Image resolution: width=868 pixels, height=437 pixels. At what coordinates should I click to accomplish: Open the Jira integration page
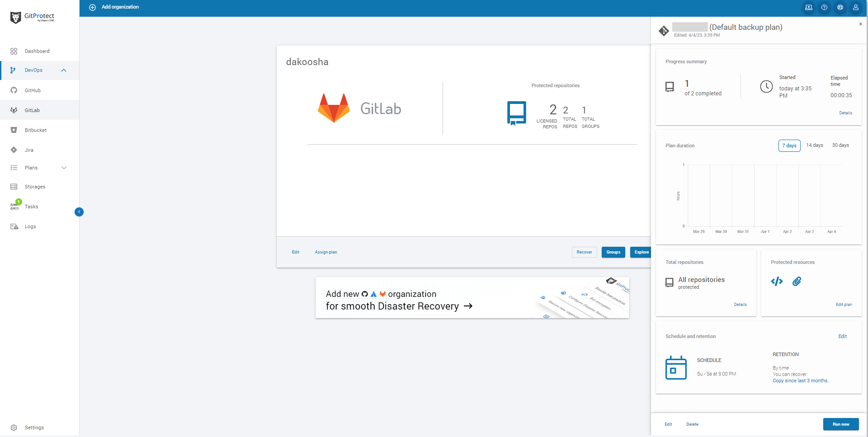click(x=29, y=150)
